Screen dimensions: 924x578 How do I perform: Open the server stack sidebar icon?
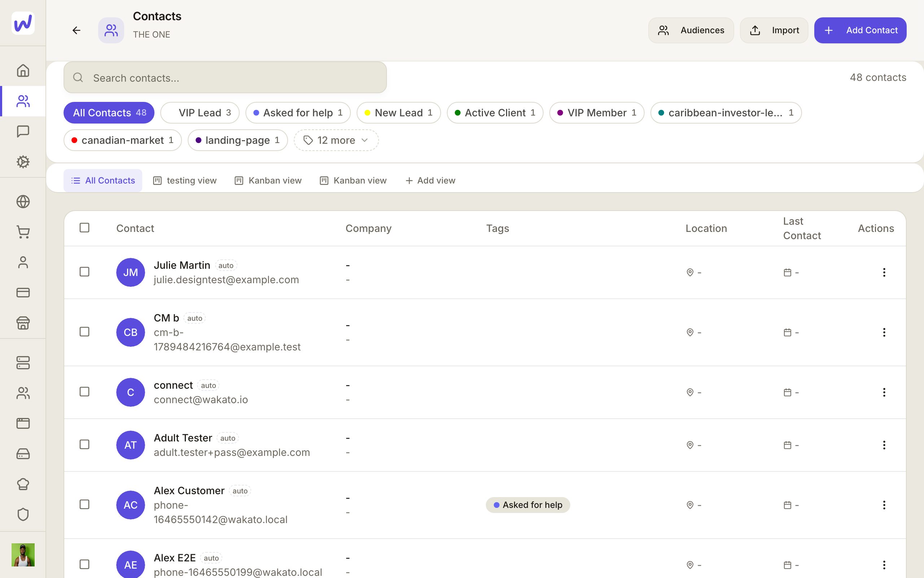tap(23, 363)
